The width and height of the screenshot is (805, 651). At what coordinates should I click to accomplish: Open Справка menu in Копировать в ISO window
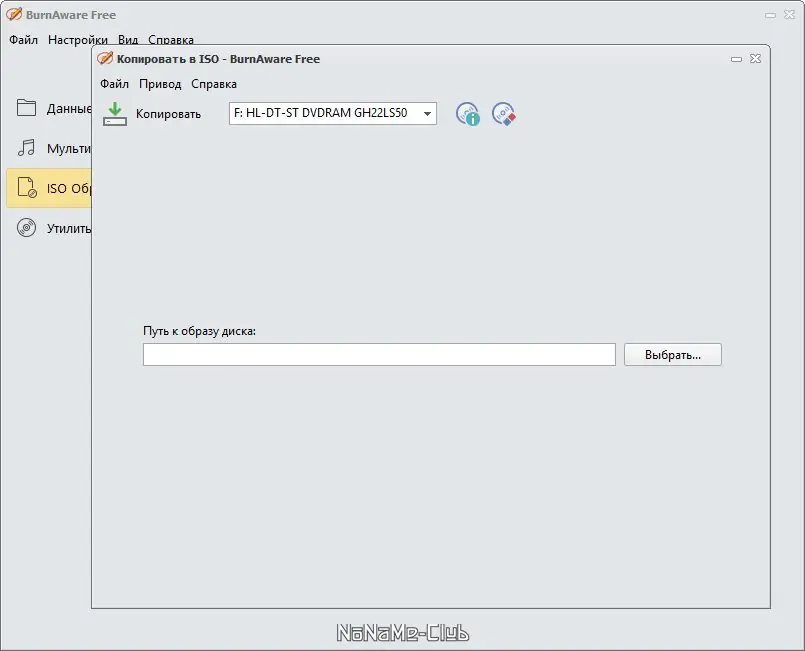pyautogui.click(x=214, y=84)
